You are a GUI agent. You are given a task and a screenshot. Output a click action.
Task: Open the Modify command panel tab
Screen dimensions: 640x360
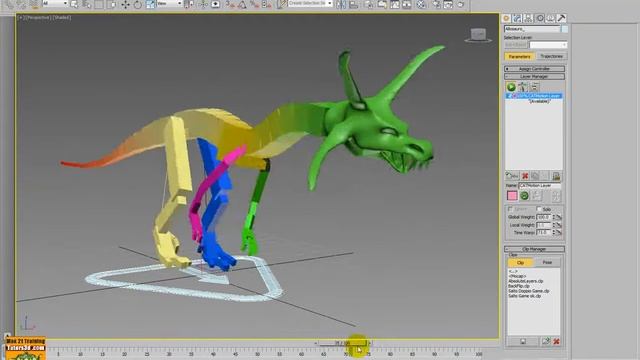coord(517,18)
